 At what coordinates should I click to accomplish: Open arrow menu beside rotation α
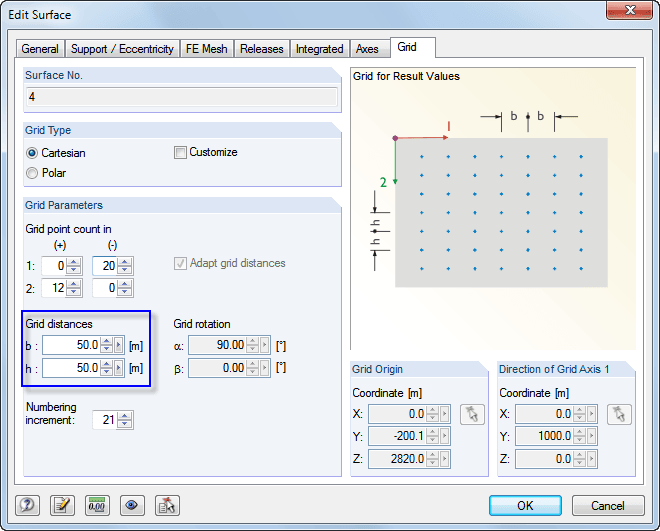tap(265, 345)
